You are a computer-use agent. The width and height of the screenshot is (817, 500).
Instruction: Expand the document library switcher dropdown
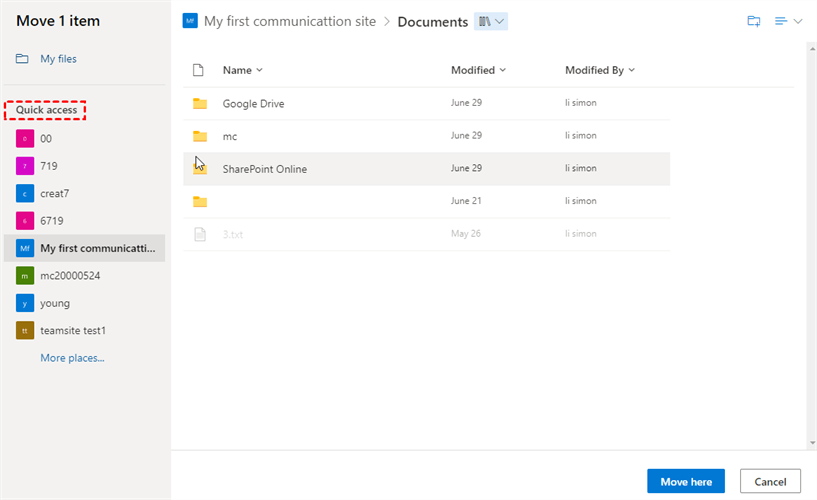[x=492, y=21]
